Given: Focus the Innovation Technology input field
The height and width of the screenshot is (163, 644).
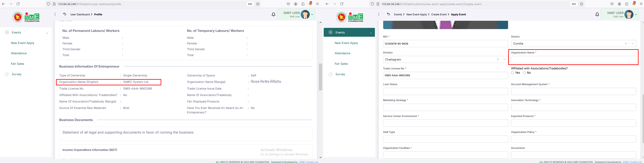Looking at the screenshot, I should 574,107.
